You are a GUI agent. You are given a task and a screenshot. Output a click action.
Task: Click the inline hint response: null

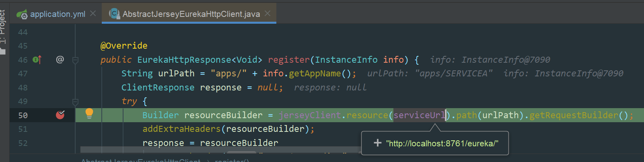pos(330,88)
